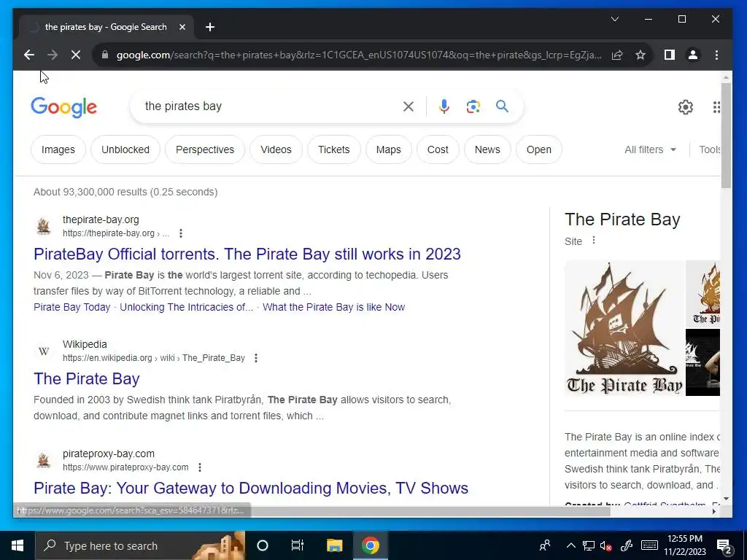This screenshot has width=747, height=560.
Task: Open 'What the Pirate Bay is like Now' link
Action: (333, 307)
